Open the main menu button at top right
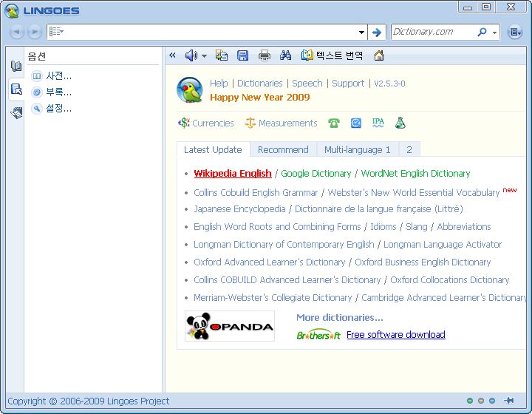 pyautogui.click(x=515, y=33)
